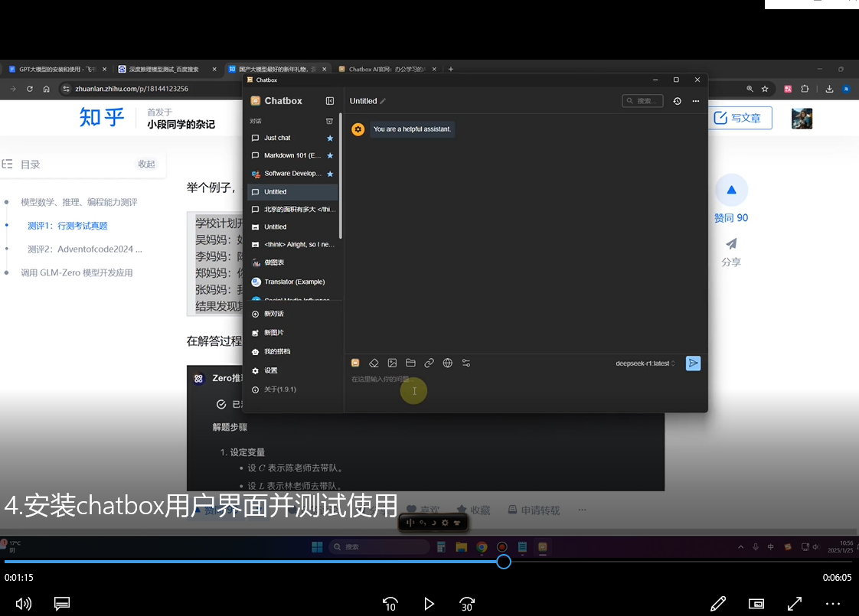Click the 知乎 logo
Viewport: 859px width, 616px height.
[x=102, y=117]
